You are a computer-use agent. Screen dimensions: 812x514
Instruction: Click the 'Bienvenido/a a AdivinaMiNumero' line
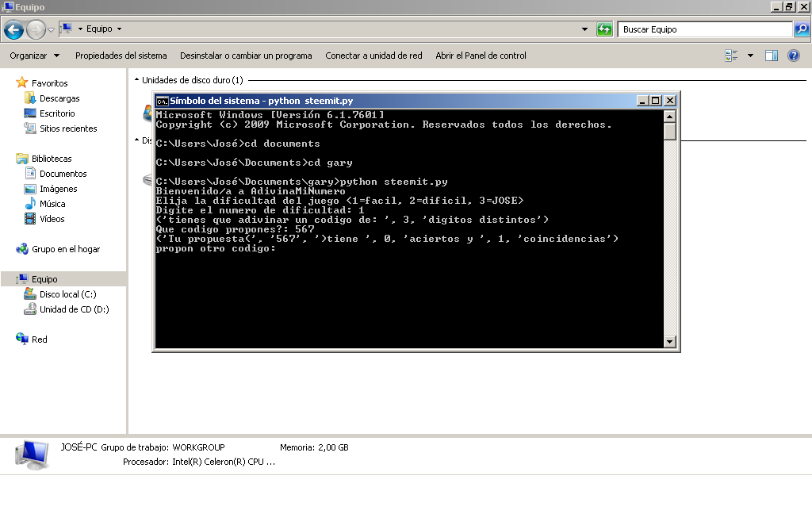tap(250, 190)
